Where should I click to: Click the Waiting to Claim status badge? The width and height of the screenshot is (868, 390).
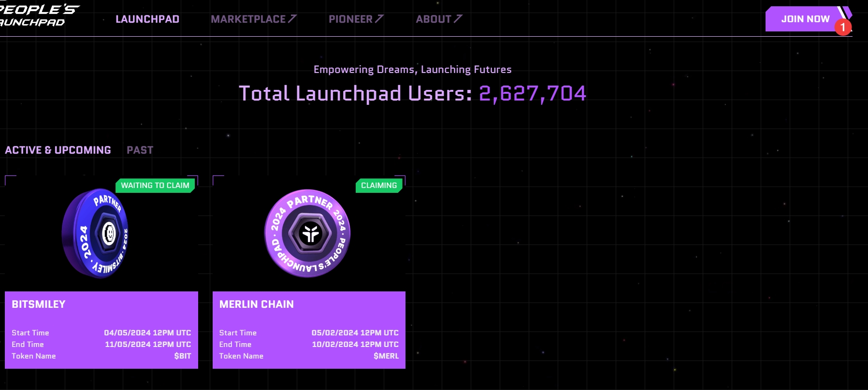[155, 186]
